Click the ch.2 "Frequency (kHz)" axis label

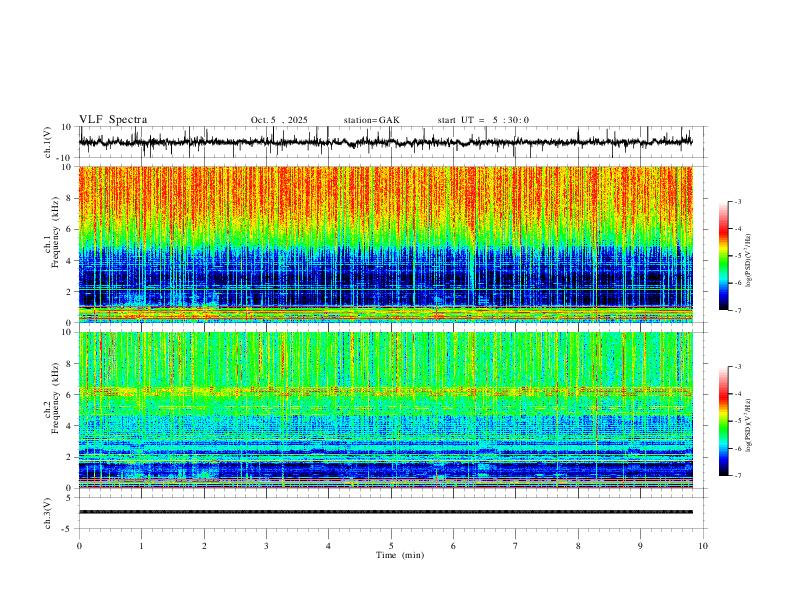click(56, 398)
